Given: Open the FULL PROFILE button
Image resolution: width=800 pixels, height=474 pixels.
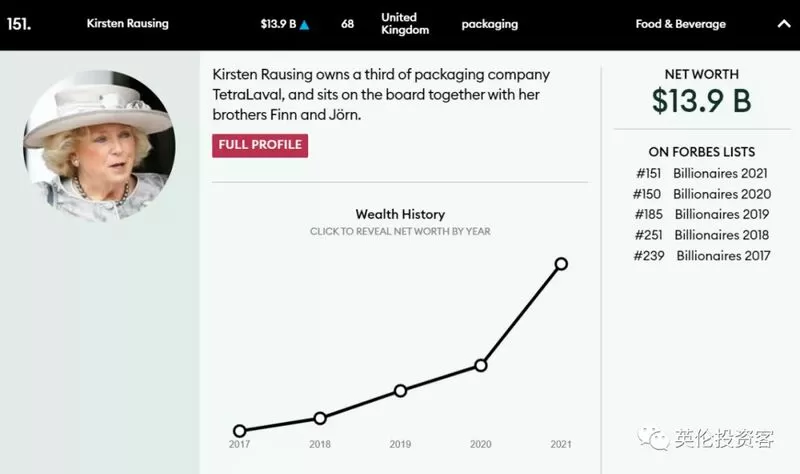Looking at the screenshot, I should 260,145.
